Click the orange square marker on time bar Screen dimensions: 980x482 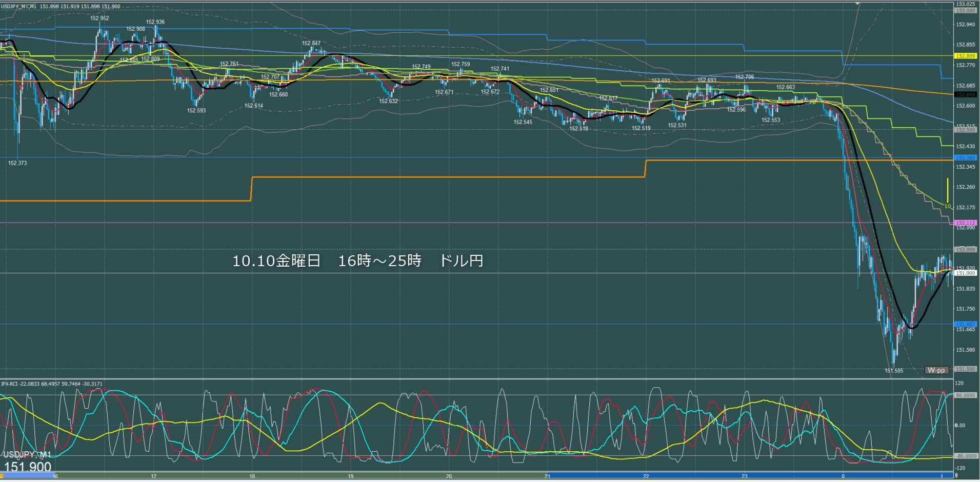coord(2,476)
